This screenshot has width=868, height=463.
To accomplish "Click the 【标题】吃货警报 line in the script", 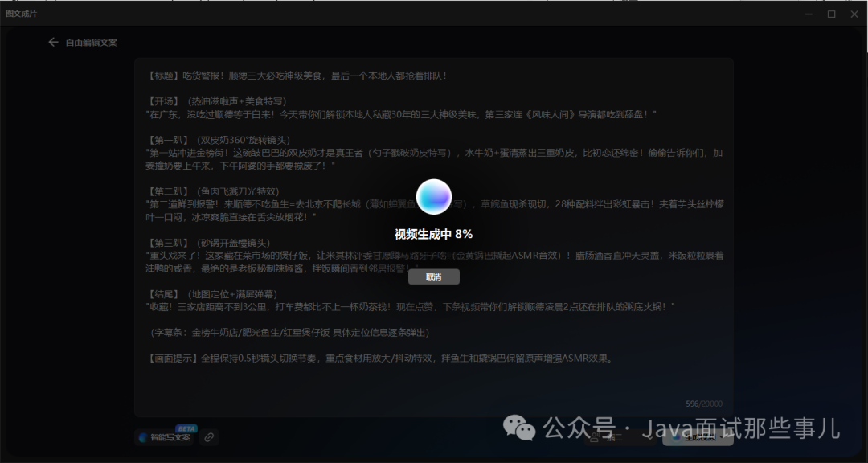I will (x=297, y=76).
